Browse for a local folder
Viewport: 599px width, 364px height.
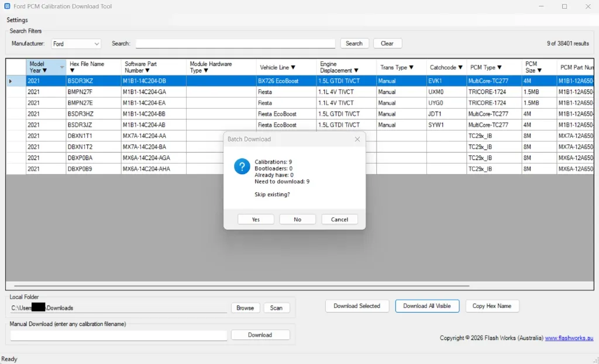click(x=245, y=308)
